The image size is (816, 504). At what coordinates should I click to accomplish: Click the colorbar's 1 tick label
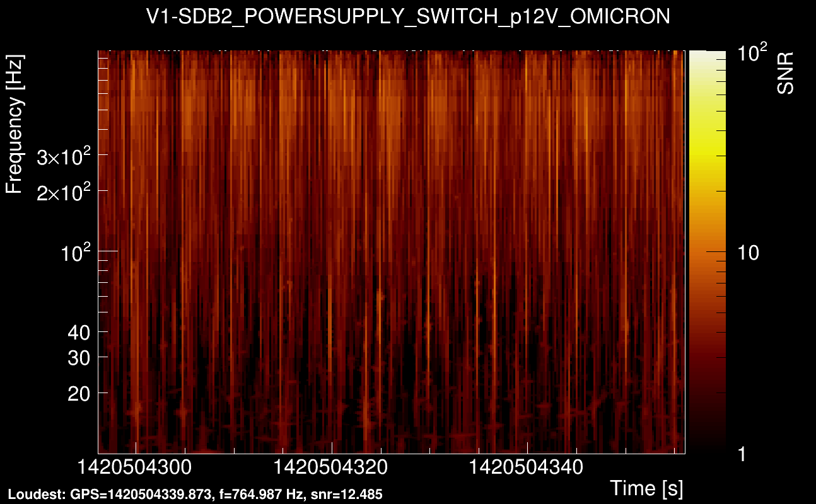[742, 453]
